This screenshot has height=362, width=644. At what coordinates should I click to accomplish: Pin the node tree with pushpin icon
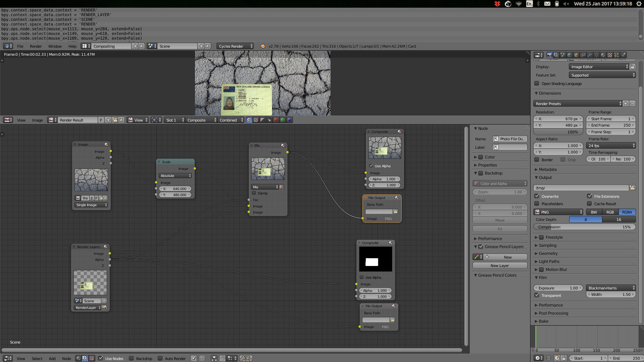tap(194, 358)
